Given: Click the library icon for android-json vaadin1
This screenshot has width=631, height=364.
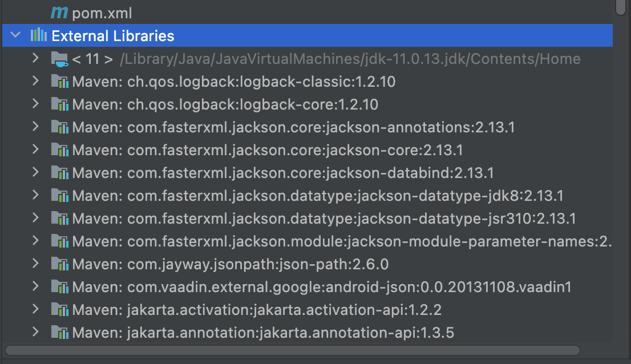Looking at the screenshot, I should point(59,287).
